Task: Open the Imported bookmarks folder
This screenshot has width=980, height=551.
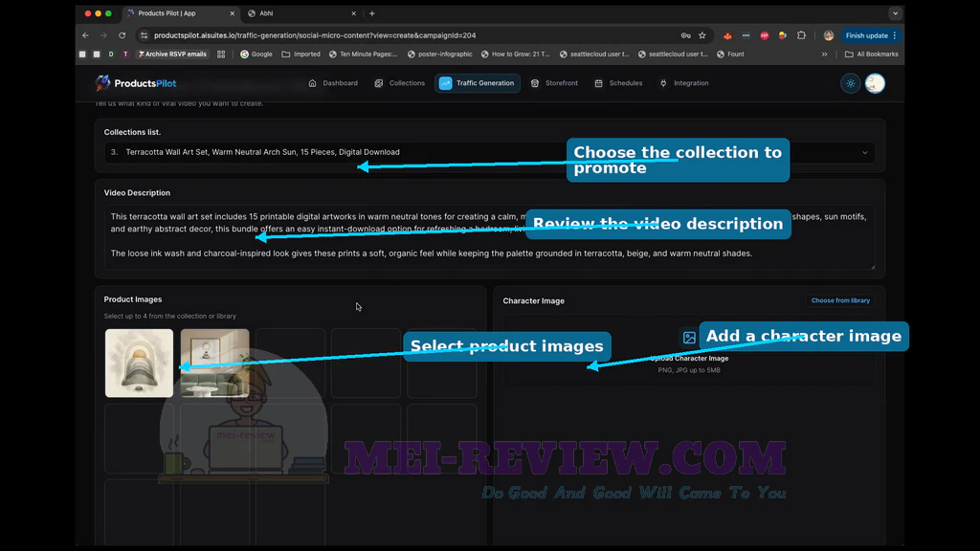Action: [x=301, y=55]
